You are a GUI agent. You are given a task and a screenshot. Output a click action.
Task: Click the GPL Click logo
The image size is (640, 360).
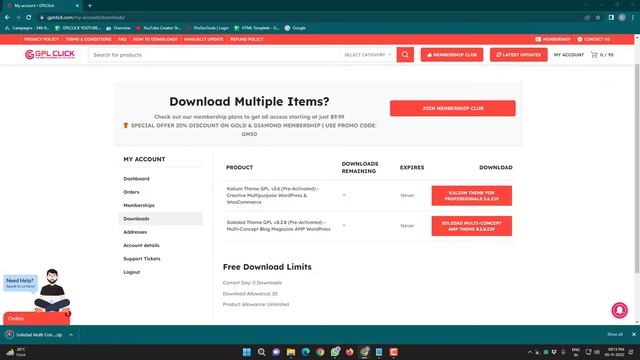click(x=50, y=54)
